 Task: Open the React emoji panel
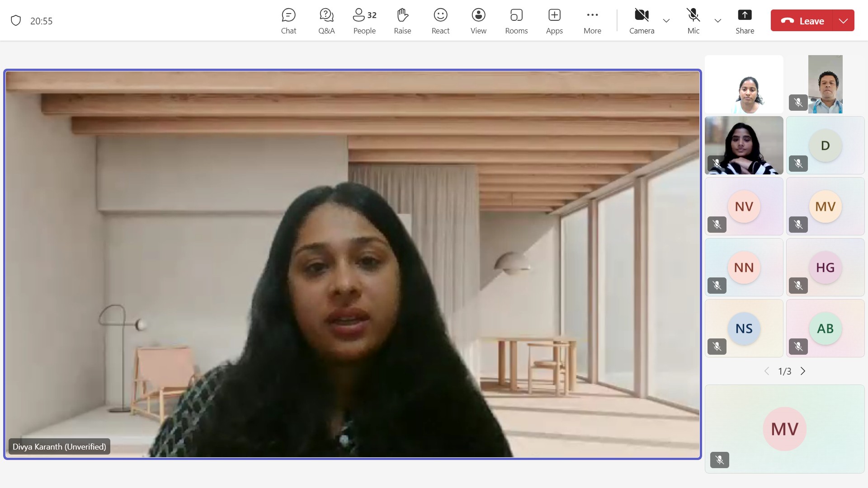pyautogui.click(x=441, y=20)
